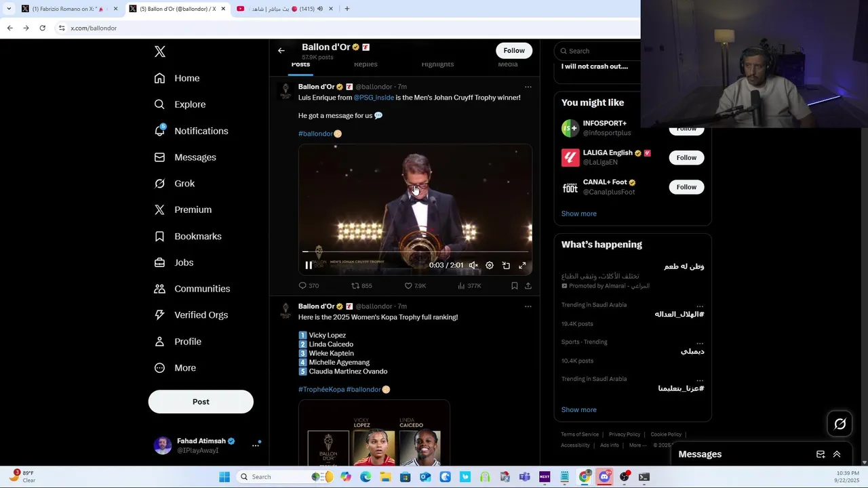The height and width of the screenshot is (488, 868).
Task: Show more in What's happening
Action: [579, 410]
